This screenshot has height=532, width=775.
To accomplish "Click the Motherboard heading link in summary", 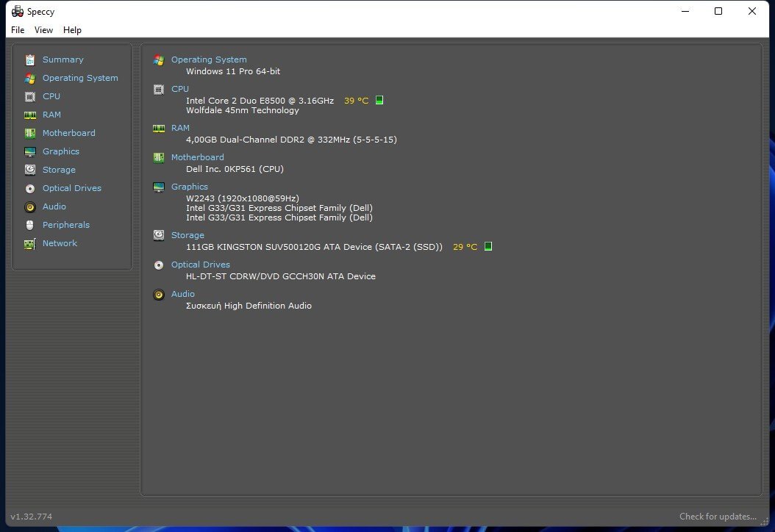I will coord(197,157).
